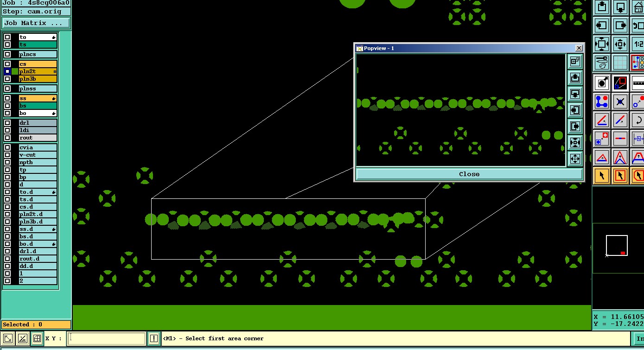Toggle the checked box for layer 'pln2t'
The width and height of the screenshot is (644, 350).
(x=7, y=71)
